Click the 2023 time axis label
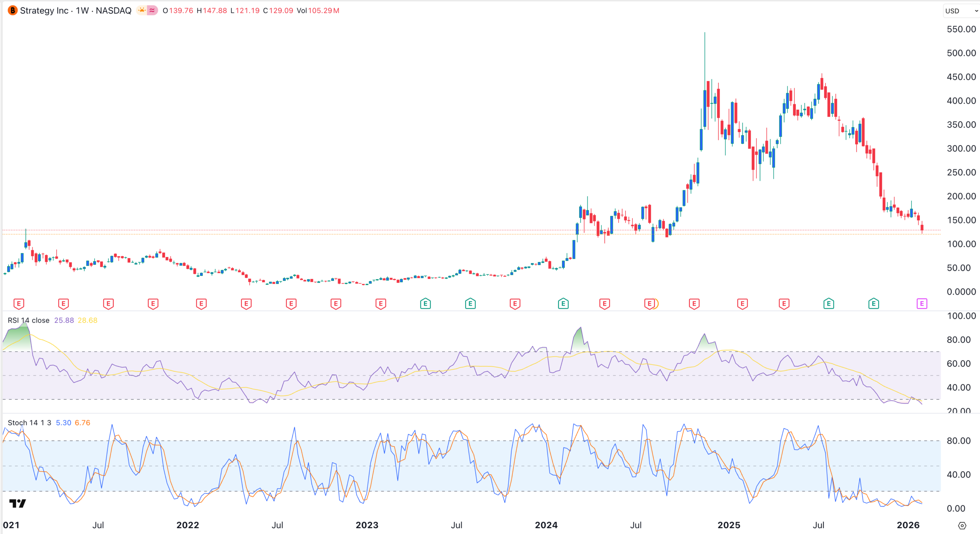The height and width of the screenshot is (534, 980). (367, 525)
